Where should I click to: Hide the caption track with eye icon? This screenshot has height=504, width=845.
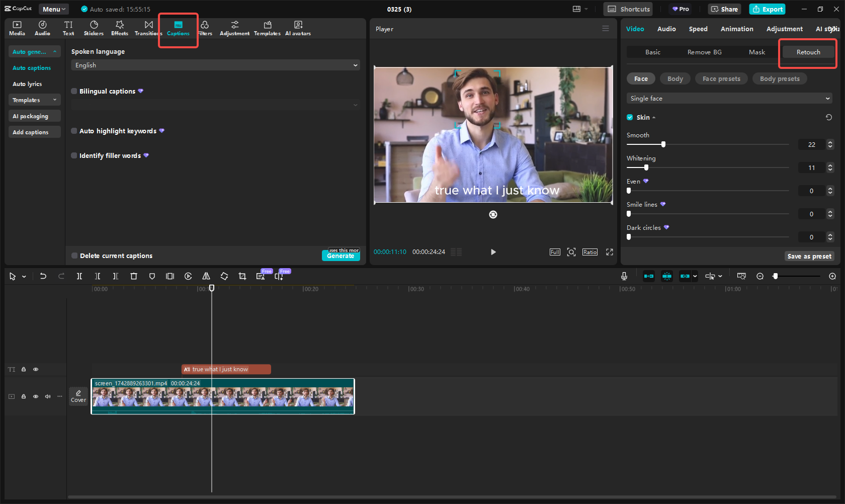tap(36, 369)
